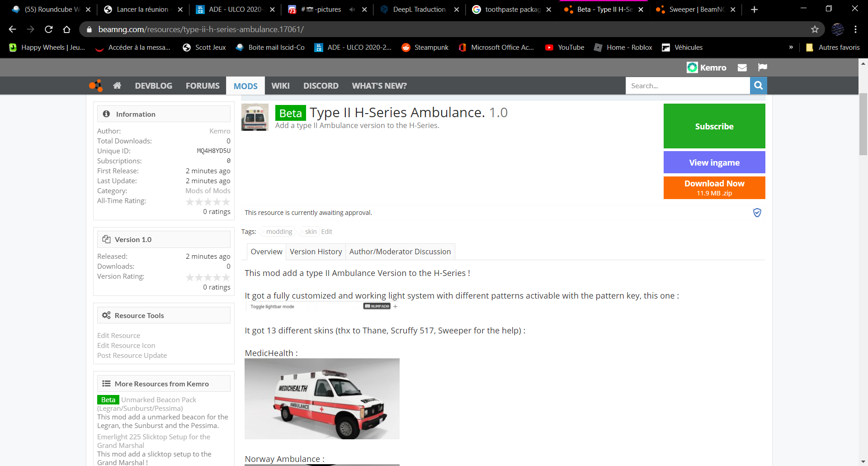Click the skin tag
Viewport: 868px width, 466px height.
pos(310,232)
